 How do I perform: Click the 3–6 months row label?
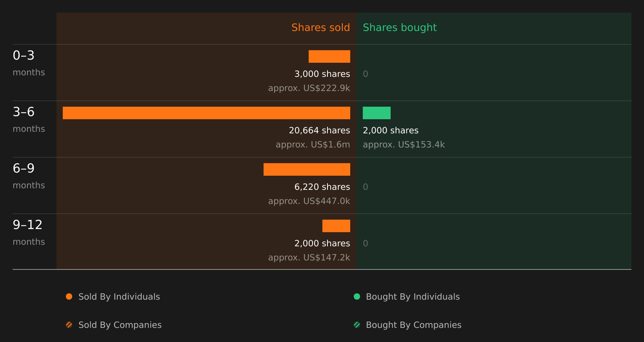click(29, 120)
